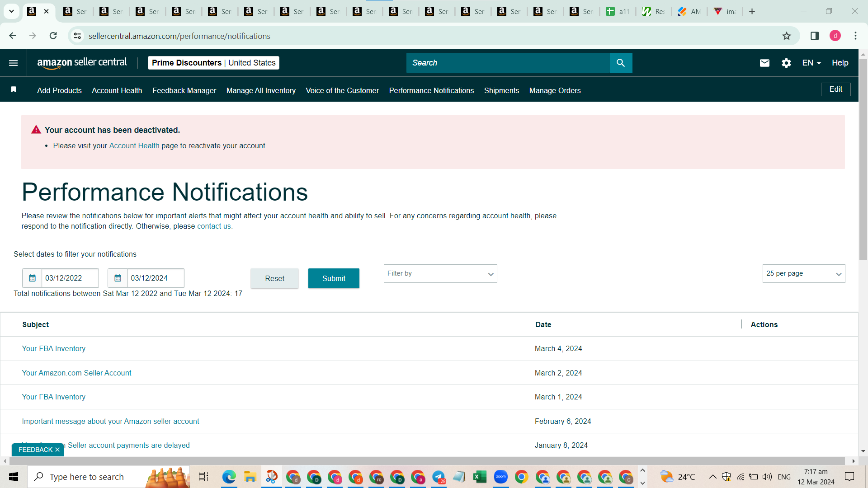Click the vertical page scrollbar
The width and height of the screenshot is (868, 488).
(863, 159)
